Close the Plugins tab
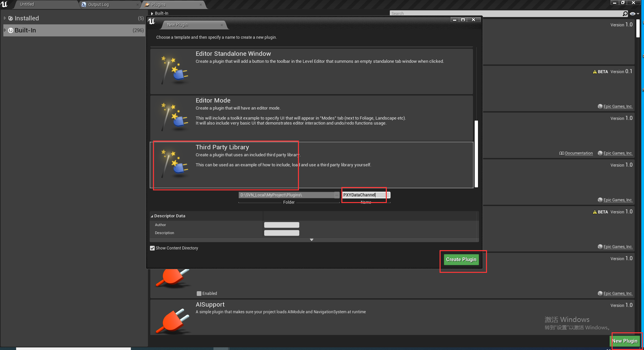 [200, 5]
